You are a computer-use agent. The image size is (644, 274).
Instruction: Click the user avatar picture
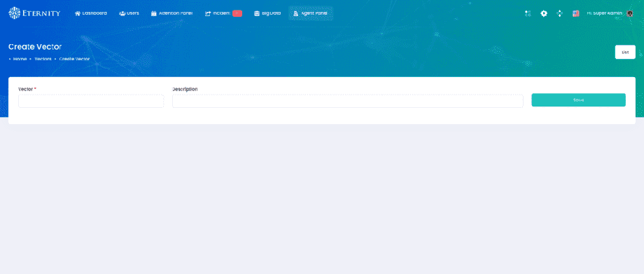[x=630, y=13]
